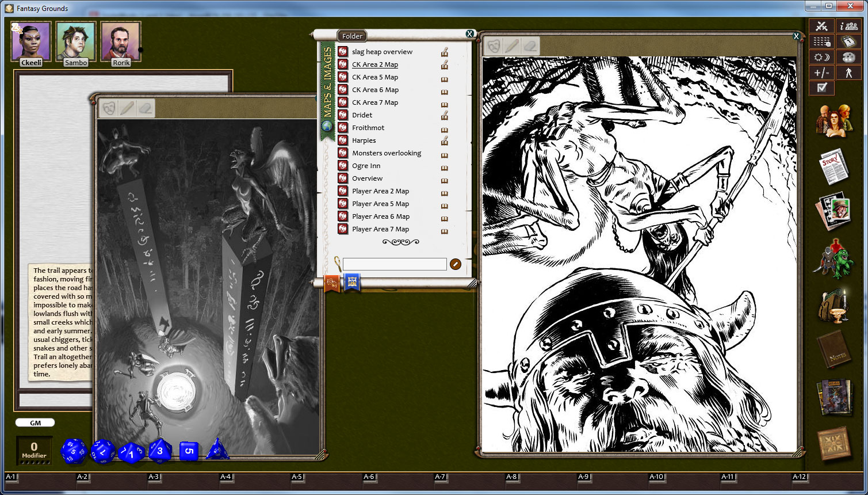Adjust the Modifier value control at bottom left
868x495 pixels.
[34, 450]
